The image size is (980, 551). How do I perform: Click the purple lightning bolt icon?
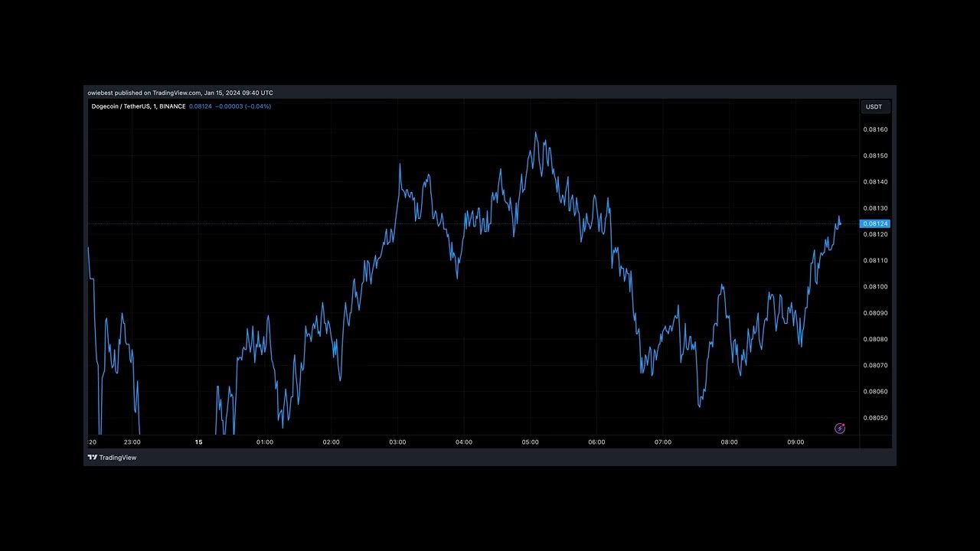click(839, 429)
